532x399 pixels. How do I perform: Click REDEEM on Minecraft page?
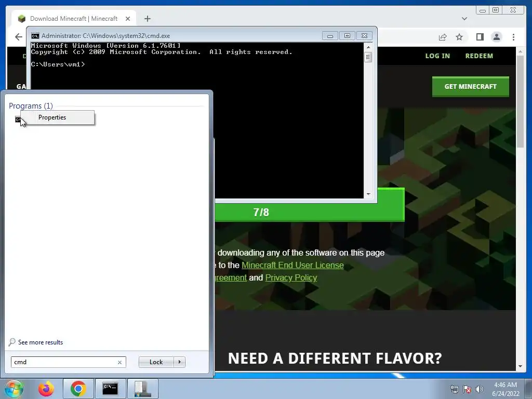[479, 56]
